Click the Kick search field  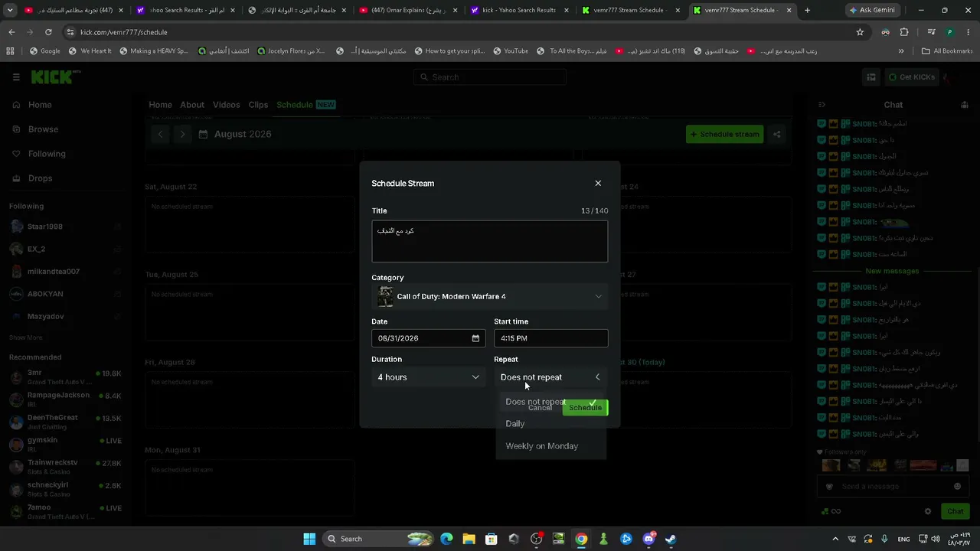(x=490, y=77)
